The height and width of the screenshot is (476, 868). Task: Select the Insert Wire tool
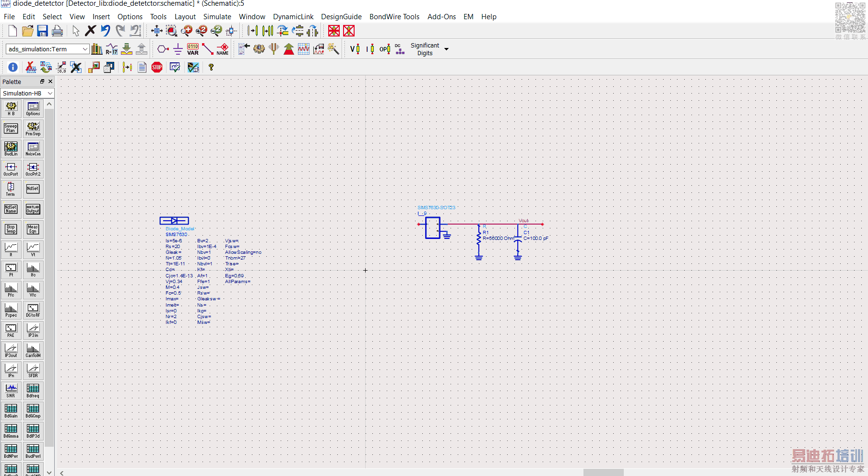click(207, 49)
